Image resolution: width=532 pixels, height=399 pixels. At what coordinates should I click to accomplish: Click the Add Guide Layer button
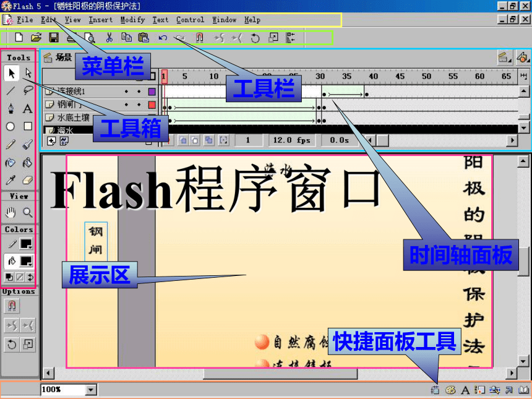(64, 141)
